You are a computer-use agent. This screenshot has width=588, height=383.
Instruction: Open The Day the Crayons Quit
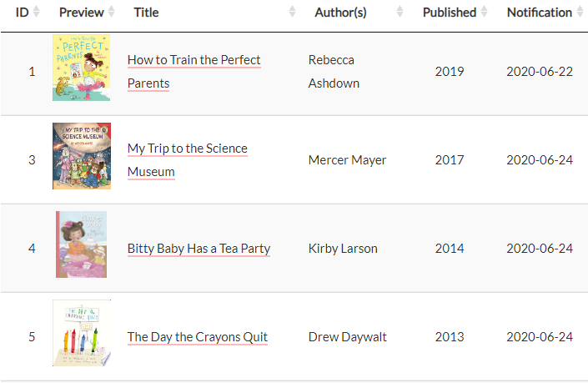click(197, 337)
